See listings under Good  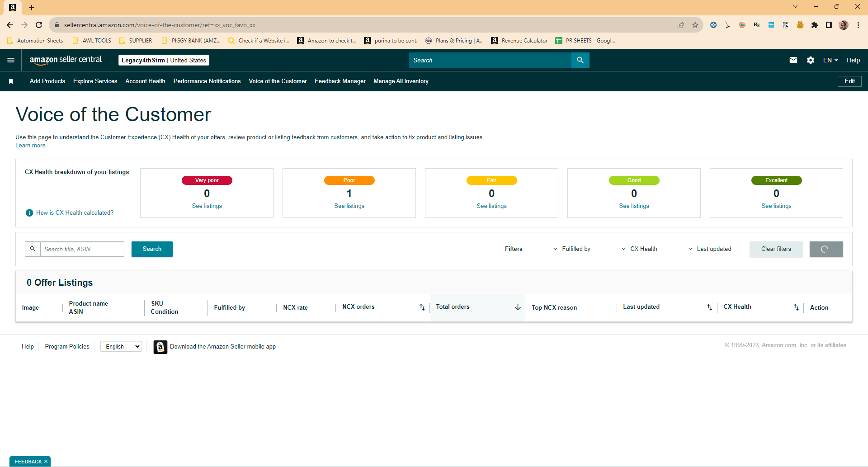pyautogui.click(x=634, y=206)
